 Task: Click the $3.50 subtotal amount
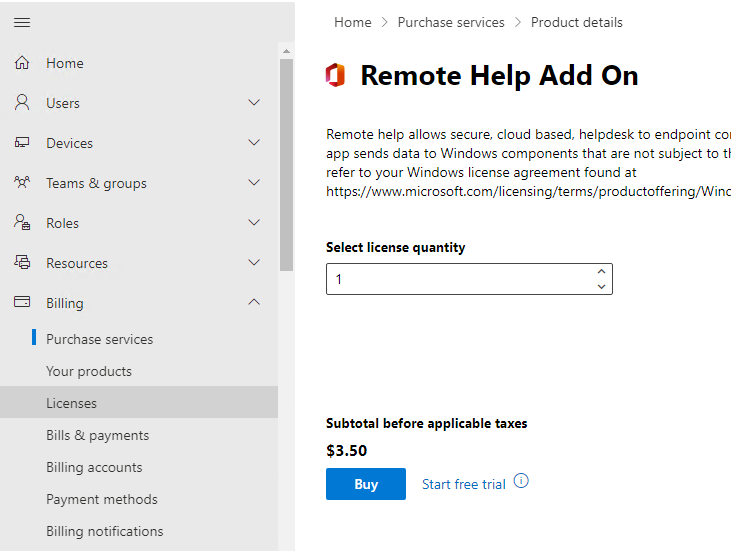click(x=346, y=450)
